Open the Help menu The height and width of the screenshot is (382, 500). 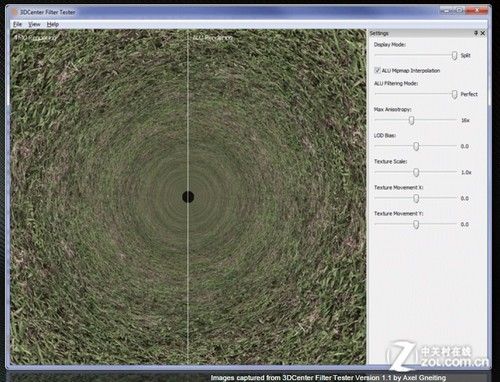[53, 24]
